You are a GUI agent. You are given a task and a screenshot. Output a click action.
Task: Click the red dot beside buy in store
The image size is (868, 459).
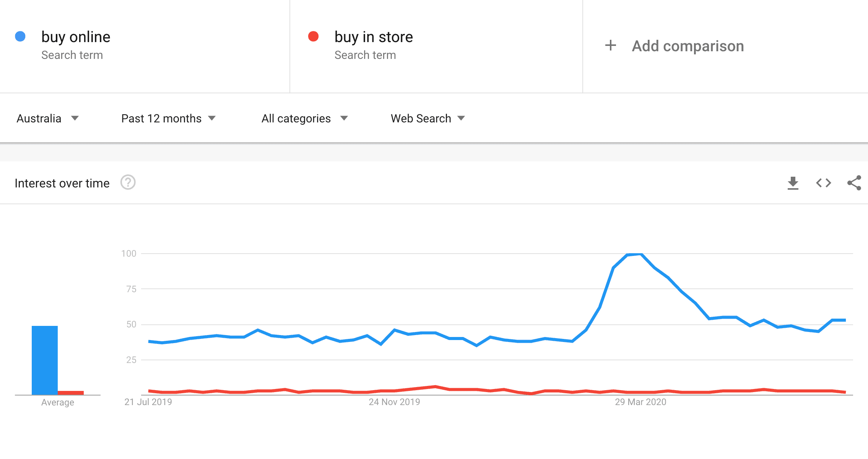tap(314, 36)
